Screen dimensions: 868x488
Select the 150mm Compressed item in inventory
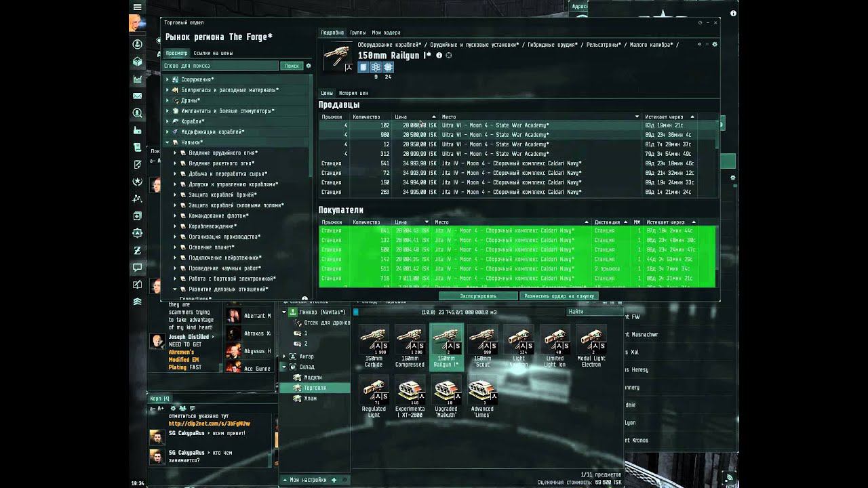pos(410,346)
